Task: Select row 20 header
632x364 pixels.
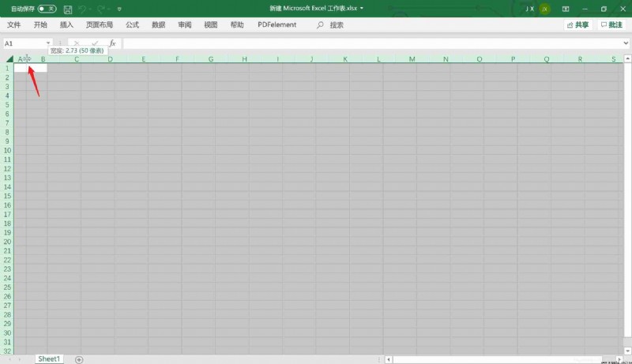Action: coord(7,242)
